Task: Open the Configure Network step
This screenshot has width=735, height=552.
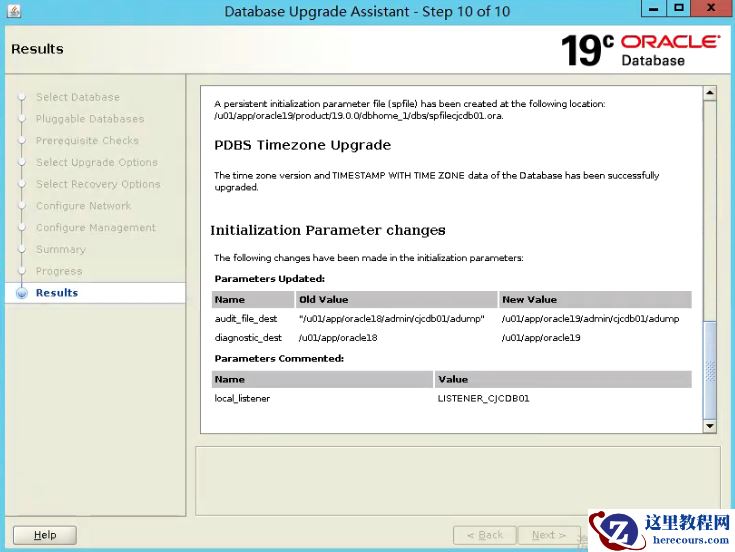Action: click(x=83, y=206)
